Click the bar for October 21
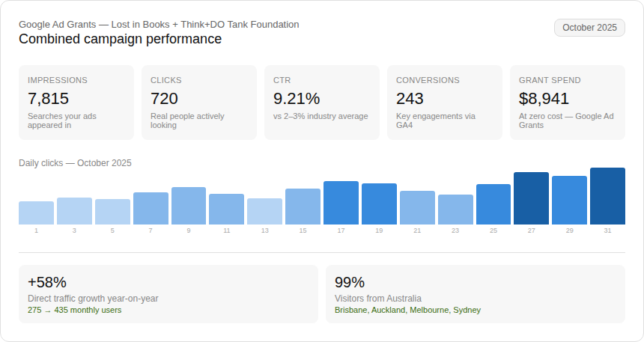Image resolution: width=644 pixels, height=342 pixels. [417, 208]
